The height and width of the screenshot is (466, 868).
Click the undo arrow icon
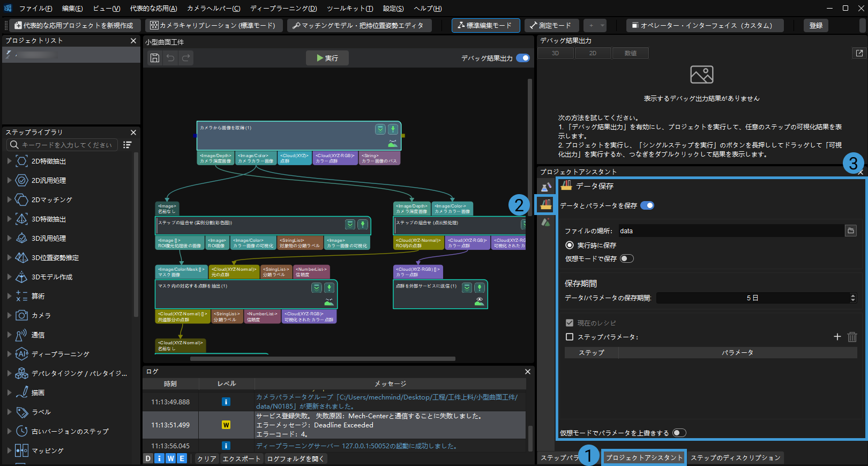pyautogui.click(x=170, y=58)
